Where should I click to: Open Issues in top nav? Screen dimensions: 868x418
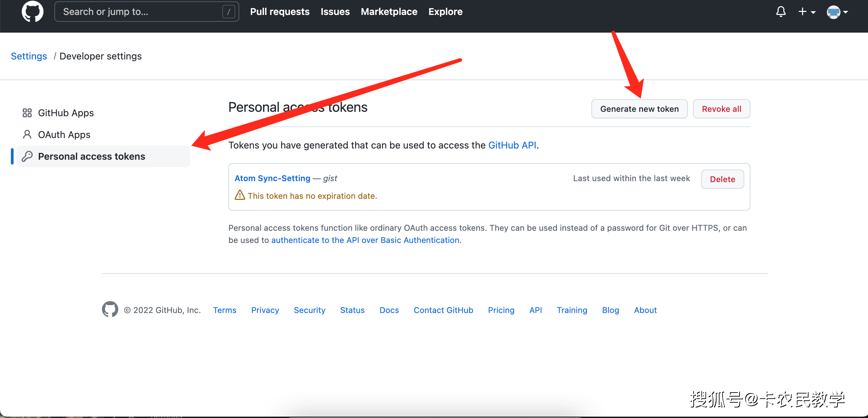point(335,12)
